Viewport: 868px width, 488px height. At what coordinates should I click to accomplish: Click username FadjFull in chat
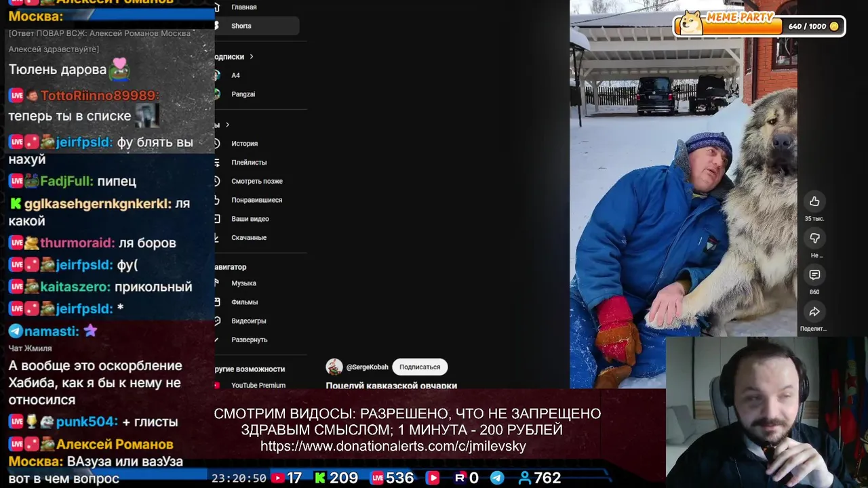tap(66, 181)
